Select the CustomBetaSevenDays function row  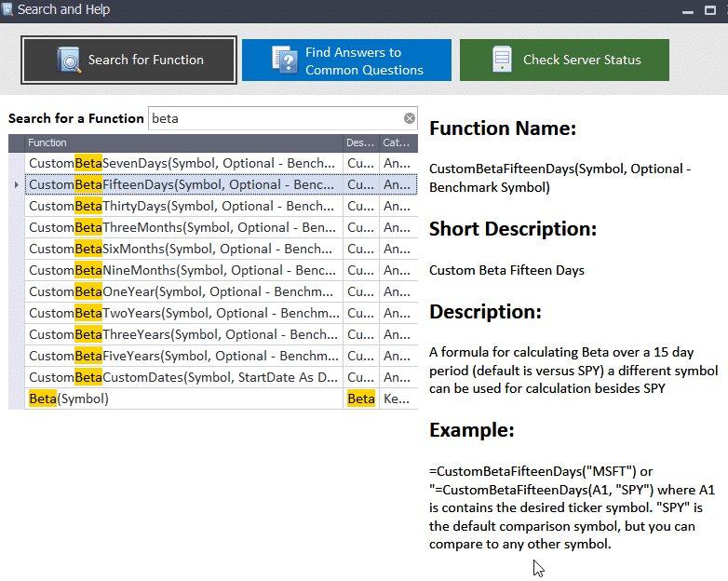[183, 163]
